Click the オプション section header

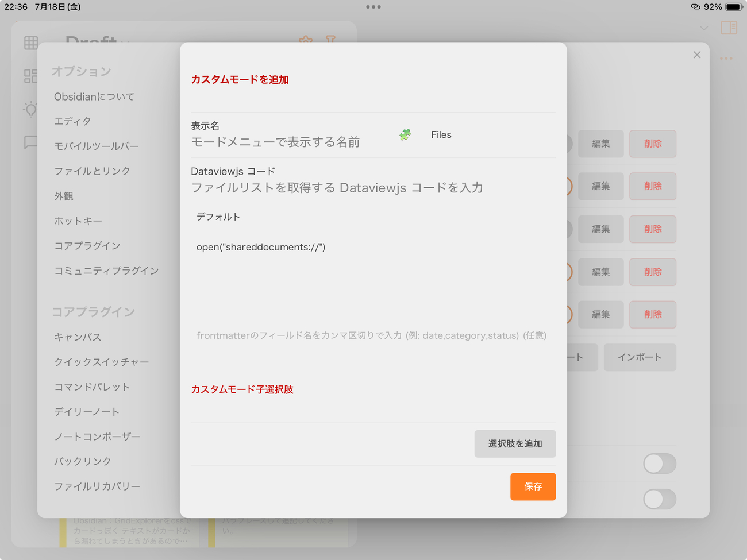(81, 71)
